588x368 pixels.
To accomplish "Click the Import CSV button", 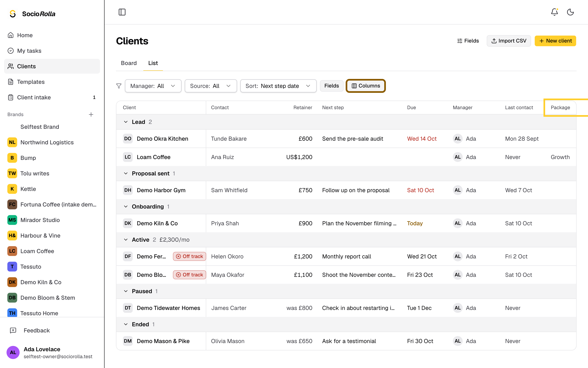I will tap(509, 41).
